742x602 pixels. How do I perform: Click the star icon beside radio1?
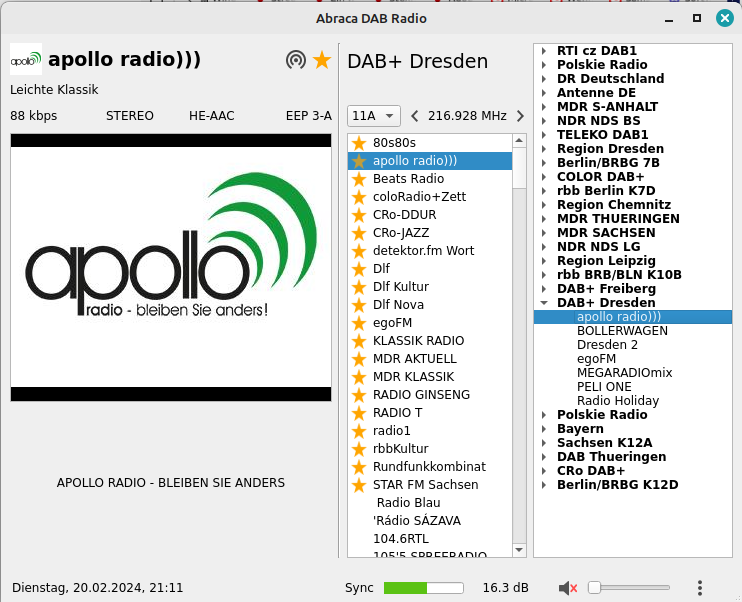point(359,431)
